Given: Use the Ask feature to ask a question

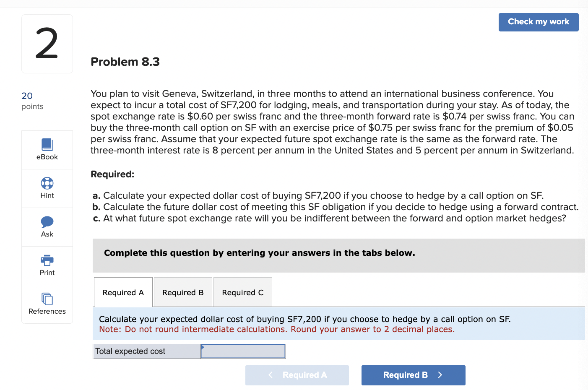Looking at the screenshot, I should (x=47, y=227).
